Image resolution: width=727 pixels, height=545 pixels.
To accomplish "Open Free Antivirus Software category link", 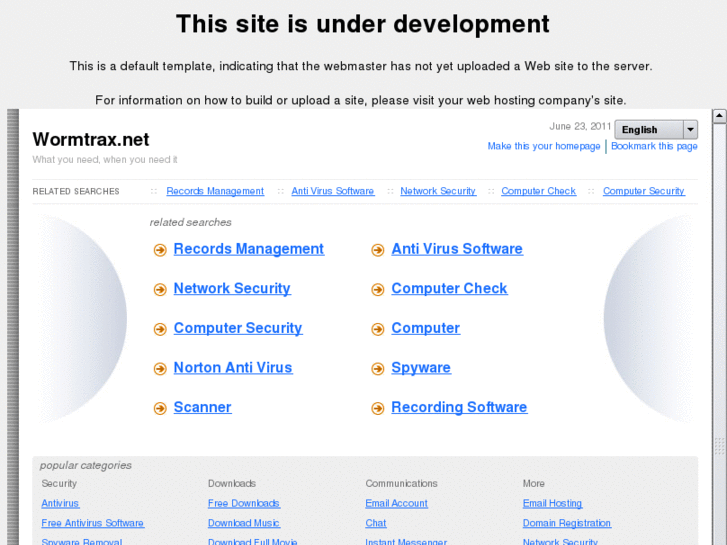I will (93, 523).
